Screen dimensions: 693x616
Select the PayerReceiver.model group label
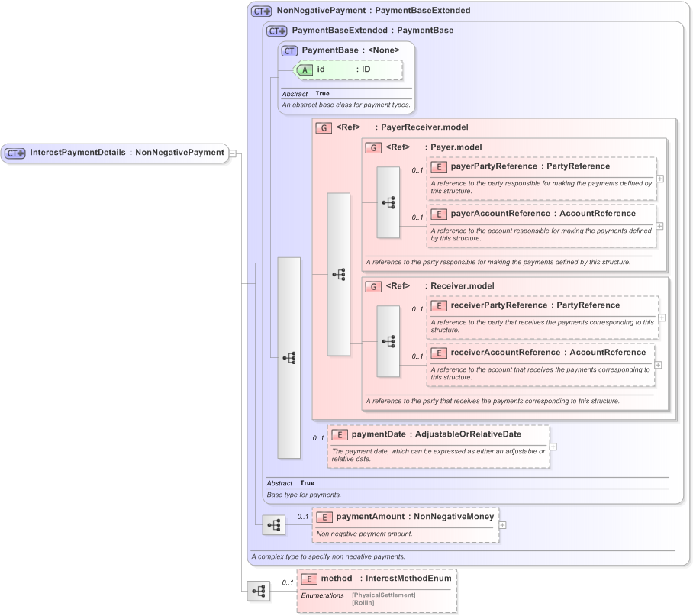[x=402, y=127]
